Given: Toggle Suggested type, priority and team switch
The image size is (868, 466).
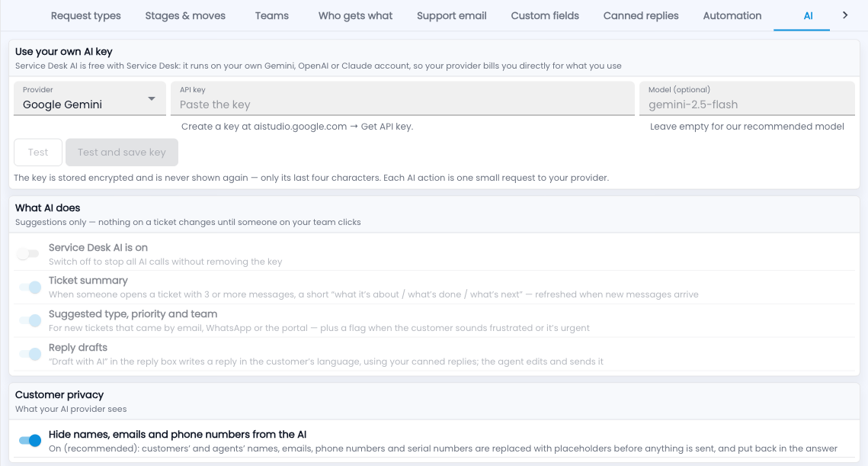Looking at the screenshot, I should [x=30, y=320].
